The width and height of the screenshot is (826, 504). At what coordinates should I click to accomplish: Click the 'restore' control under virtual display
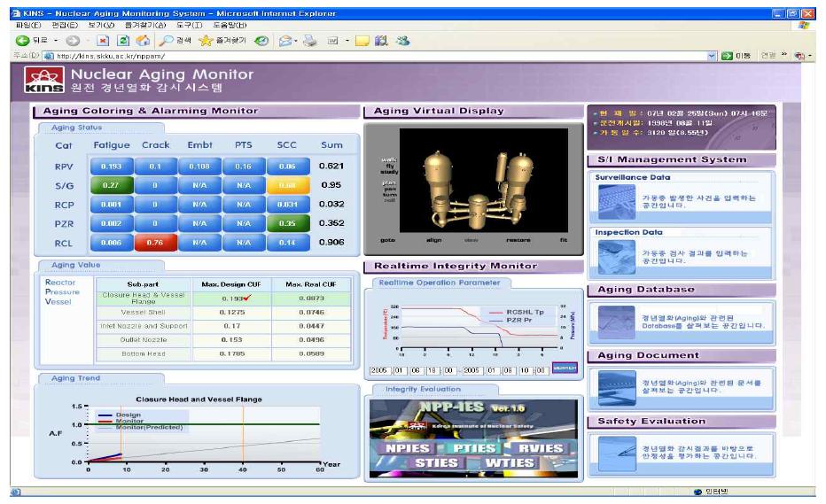[518, 240]
